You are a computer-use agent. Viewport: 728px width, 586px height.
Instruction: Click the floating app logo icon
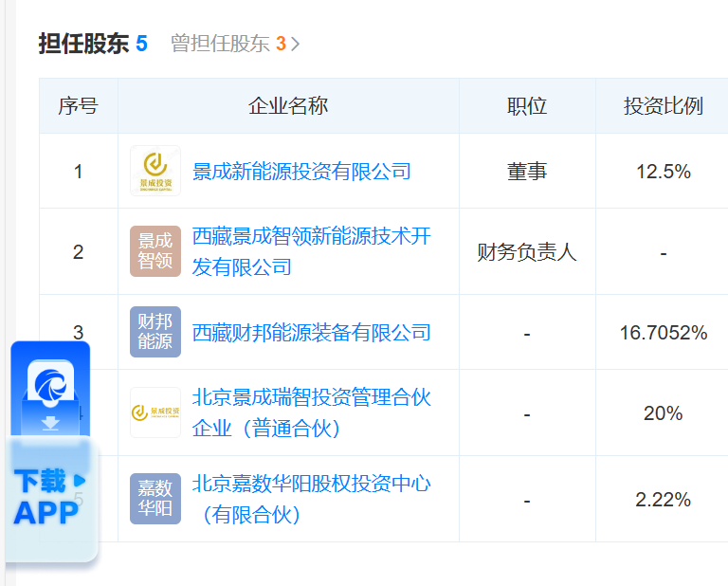pyautogui.click(x=50, y=385)
